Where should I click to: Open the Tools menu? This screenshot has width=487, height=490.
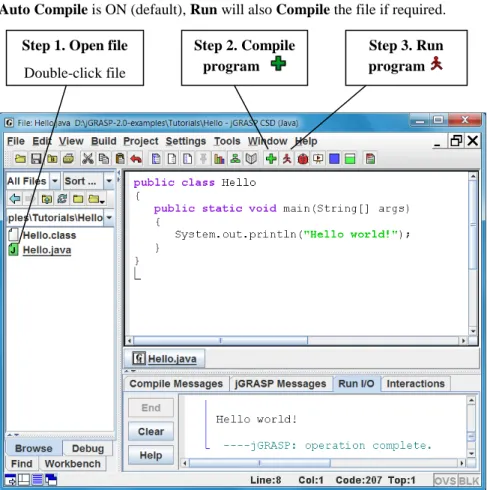pos(227,141)
